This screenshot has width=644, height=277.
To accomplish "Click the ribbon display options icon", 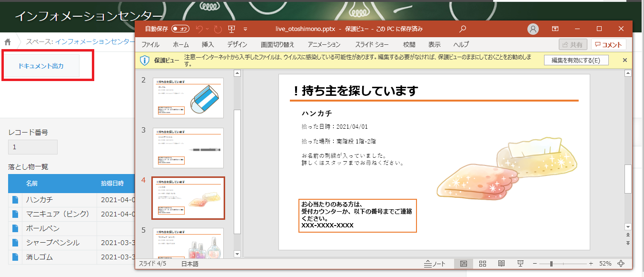I will click(555, 29).
